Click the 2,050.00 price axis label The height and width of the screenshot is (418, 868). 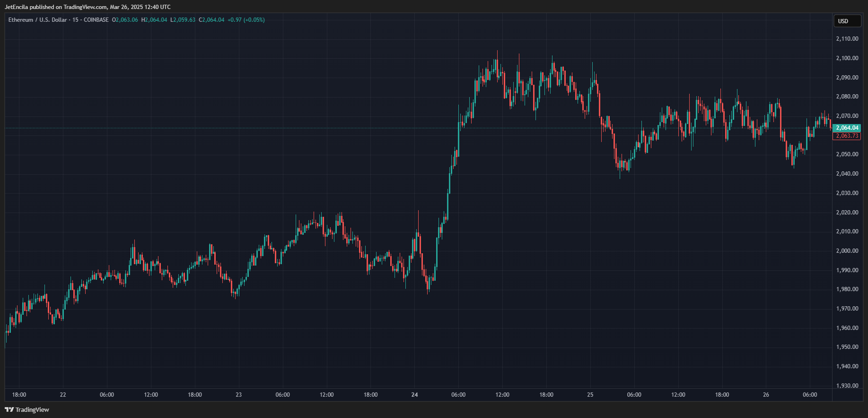[847, 154]
